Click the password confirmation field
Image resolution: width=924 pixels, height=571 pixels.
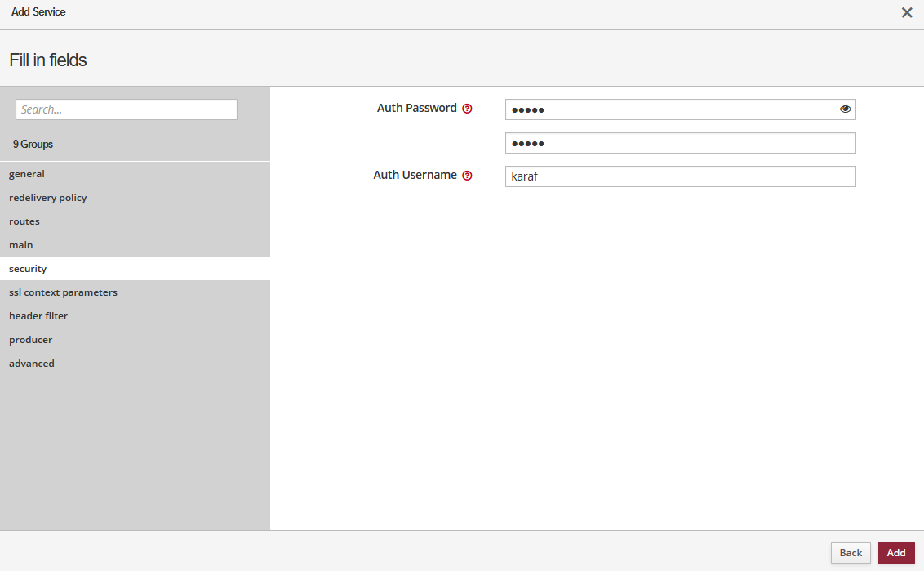[x=679, y=143]
